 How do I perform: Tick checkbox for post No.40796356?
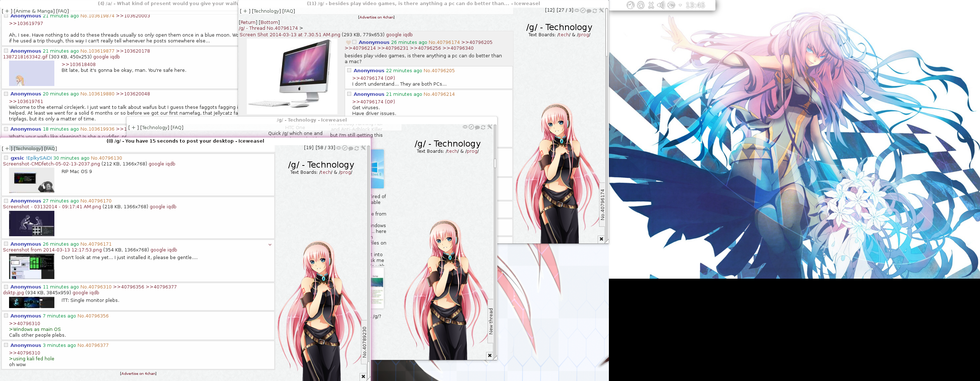tap(6, 315)
